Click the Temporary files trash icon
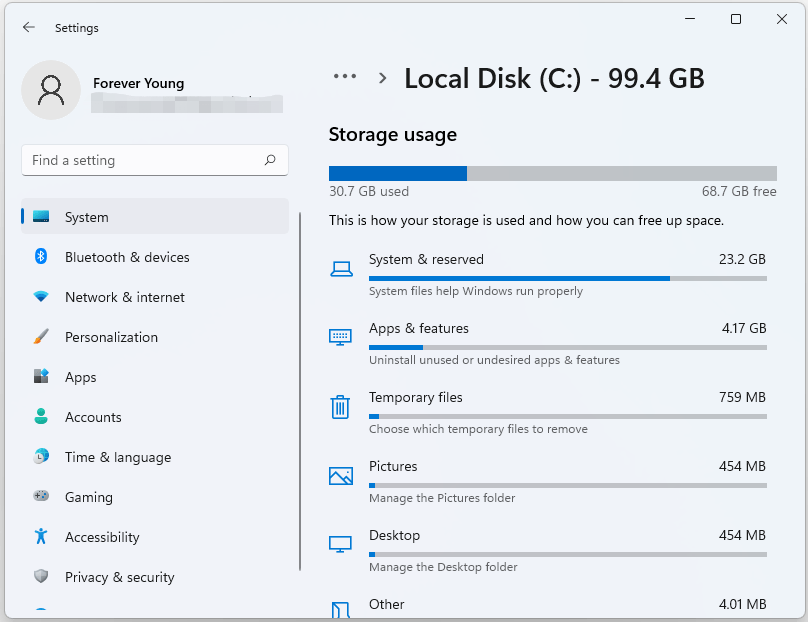 click(x=340, y=407)
